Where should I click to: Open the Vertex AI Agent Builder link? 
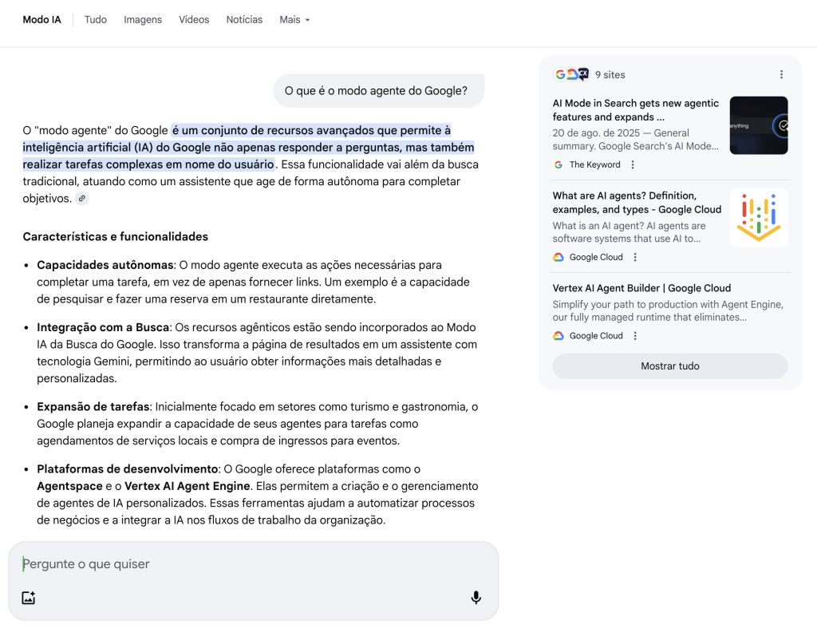641,288
